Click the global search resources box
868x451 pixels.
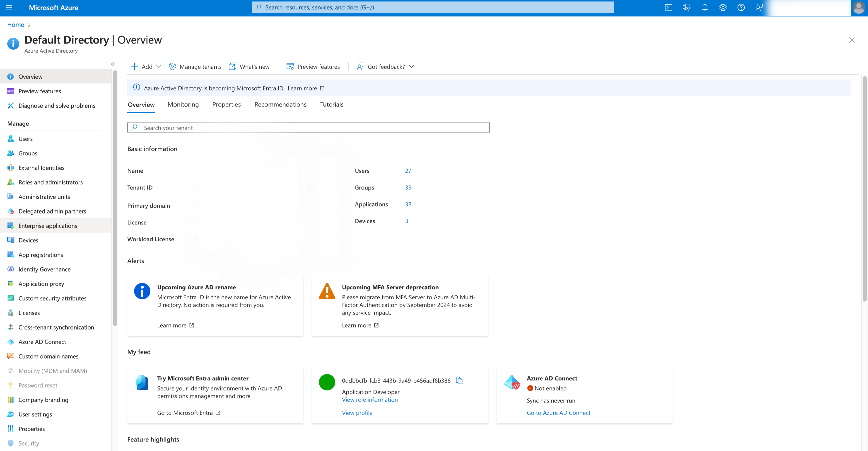(433, 7)
